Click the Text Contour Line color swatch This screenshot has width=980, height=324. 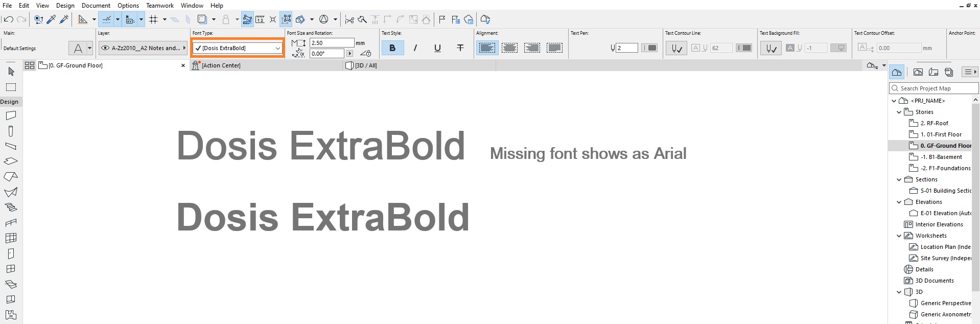click(744, 48)
